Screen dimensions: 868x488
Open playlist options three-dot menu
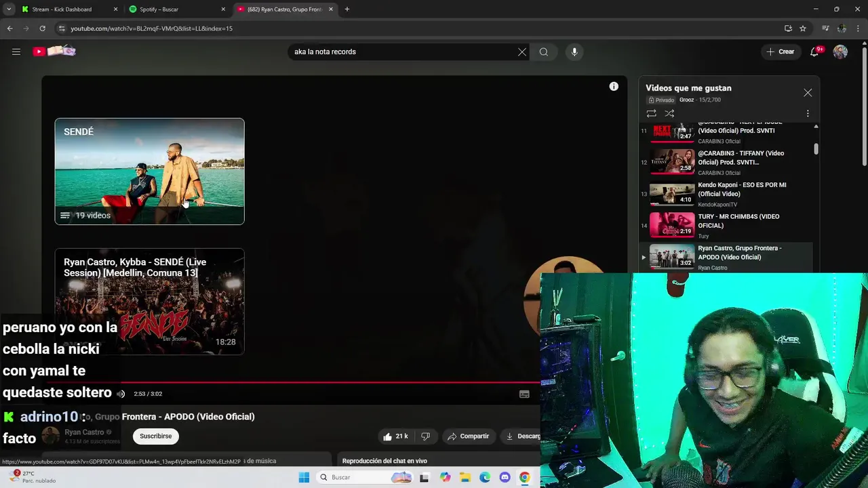click(x=808, y=113)
